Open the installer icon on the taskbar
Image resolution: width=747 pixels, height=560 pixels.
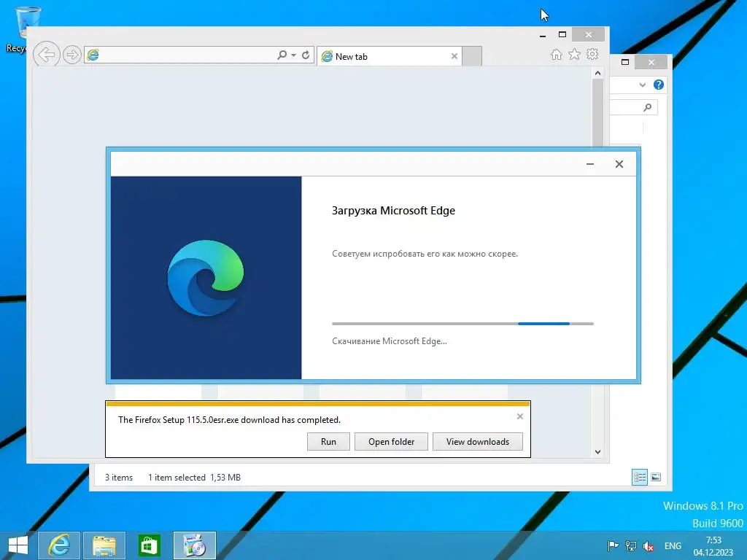(194, 545)
